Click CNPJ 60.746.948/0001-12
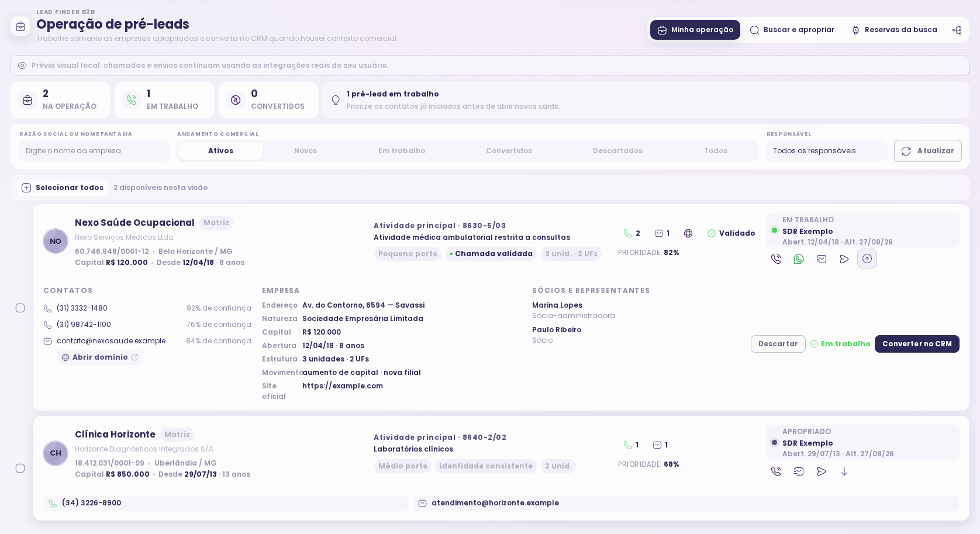The width and height of the screenshot is (980, 534). pos(112,252)
